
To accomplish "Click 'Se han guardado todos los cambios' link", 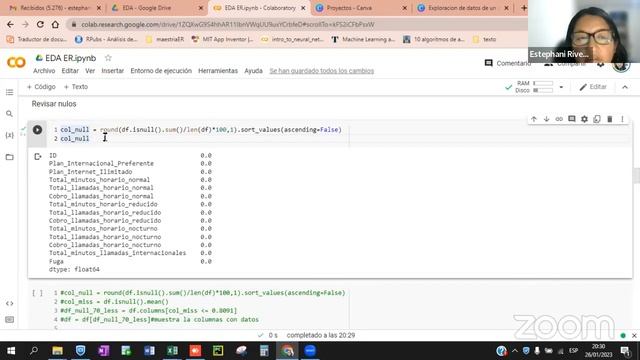I will pyautogui.click(x=322, y=71).
